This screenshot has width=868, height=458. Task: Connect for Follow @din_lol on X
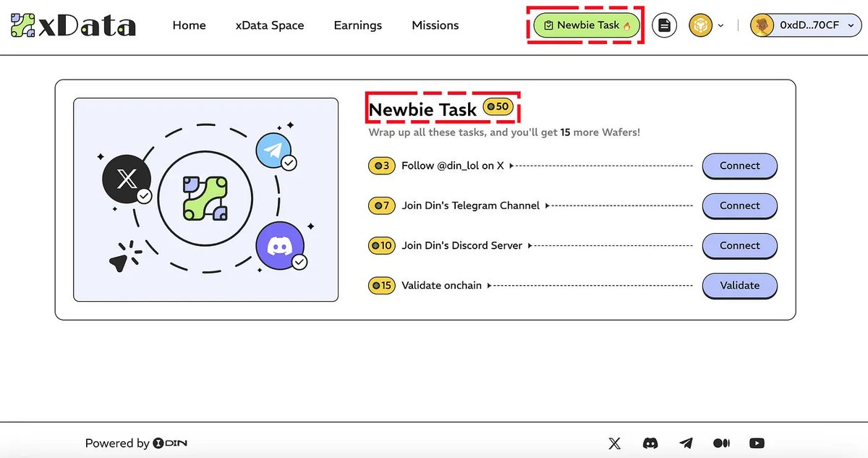(740, 166)
